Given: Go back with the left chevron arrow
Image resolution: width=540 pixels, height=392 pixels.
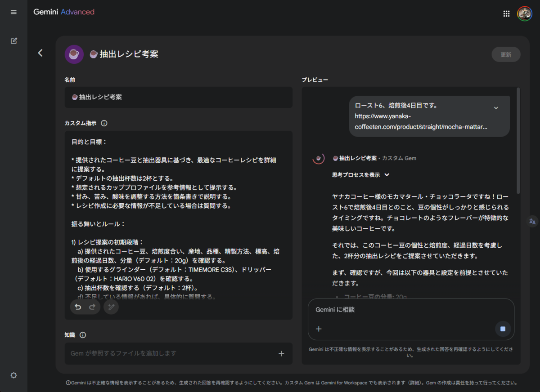Looking at the screenshot, I should point(40,53).
